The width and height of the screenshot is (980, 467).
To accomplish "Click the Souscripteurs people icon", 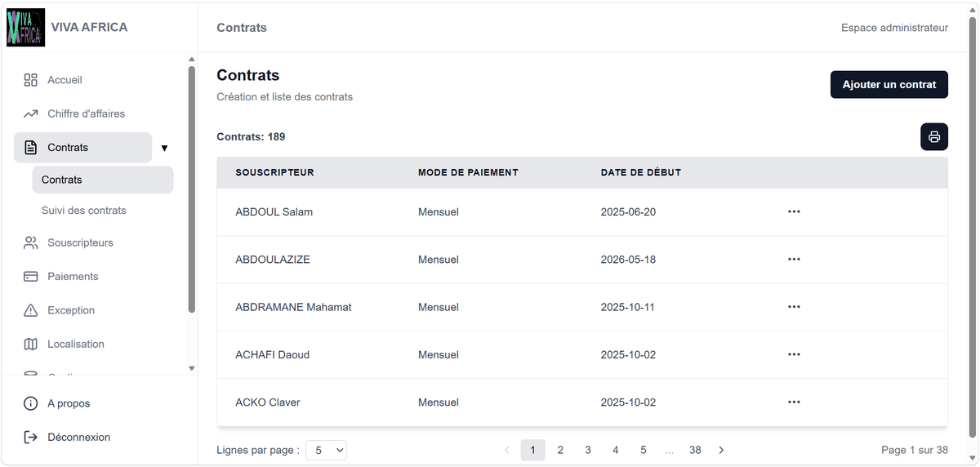I will click(x=31, y=242).
